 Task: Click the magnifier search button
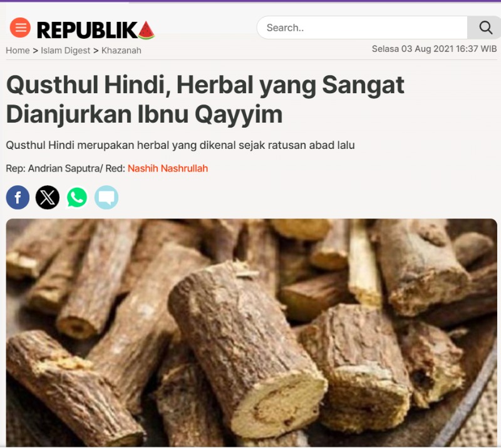pos(485,28)
